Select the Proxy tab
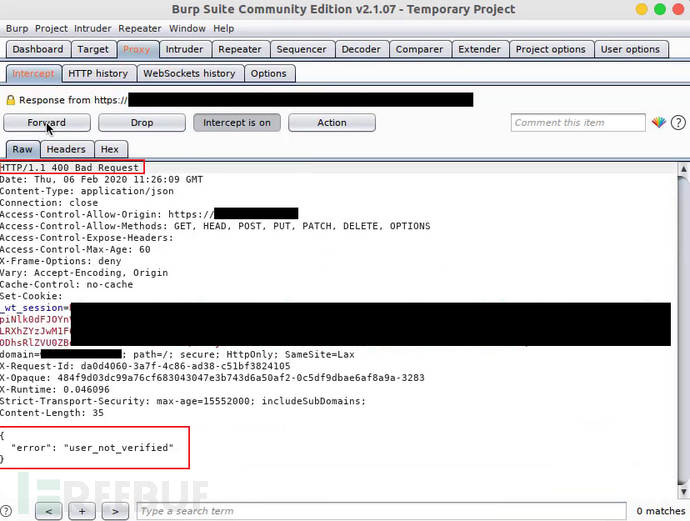Viewport: 690px width, 521px height. [136, 49]
